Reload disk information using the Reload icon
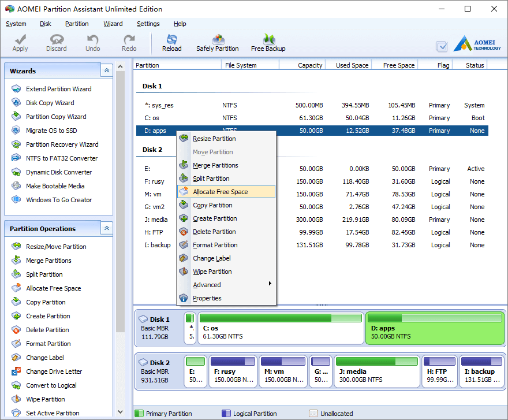The width and height of the screenshot is (508, 420). tap(171, 42)
